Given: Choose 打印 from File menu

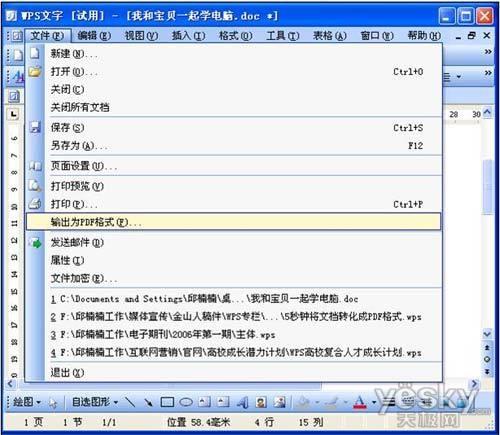Looking at the screenshot, I should pyautogui.click(x=234, y=204).
